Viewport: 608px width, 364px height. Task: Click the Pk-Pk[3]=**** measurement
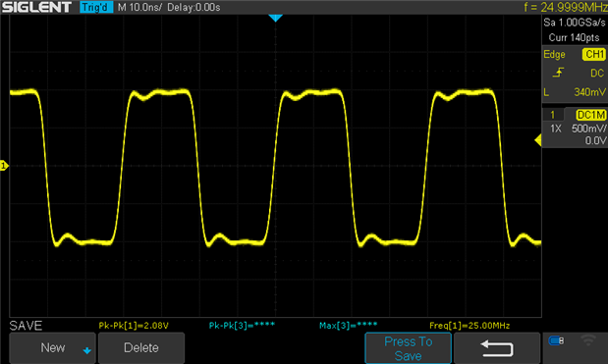tap(242, 326)
